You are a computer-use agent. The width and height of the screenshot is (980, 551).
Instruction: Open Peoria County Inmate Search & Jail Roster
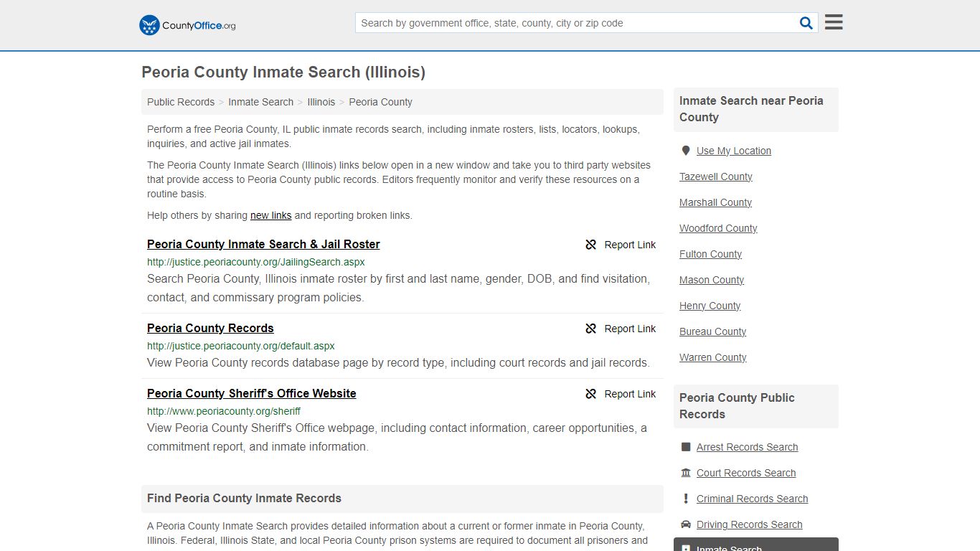pyautogui.click(x=263, y=244)
